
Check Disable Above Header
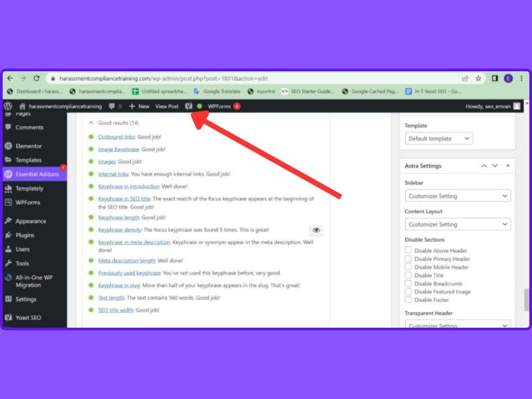pos(408,250)
